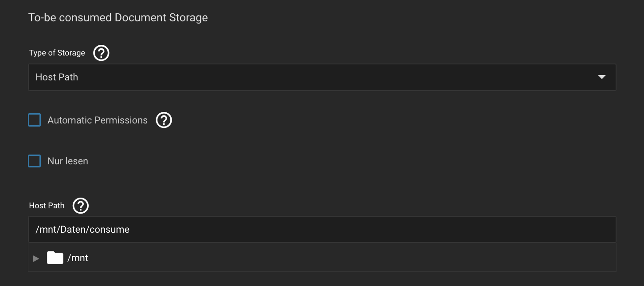Click the middle of the Type of Storage select box
Viewport: 644px width, 286px height.
(x=322, y=77)
